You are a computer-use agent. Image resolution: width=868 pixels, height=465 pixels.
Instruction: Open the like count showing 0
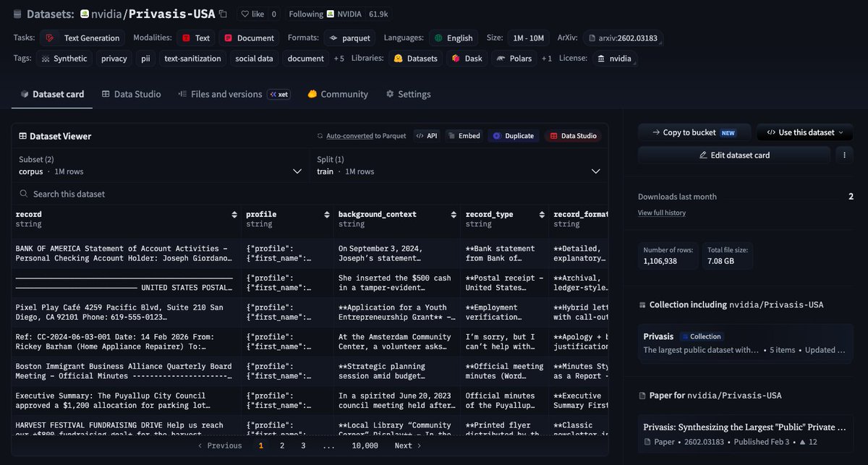[274, 14]
